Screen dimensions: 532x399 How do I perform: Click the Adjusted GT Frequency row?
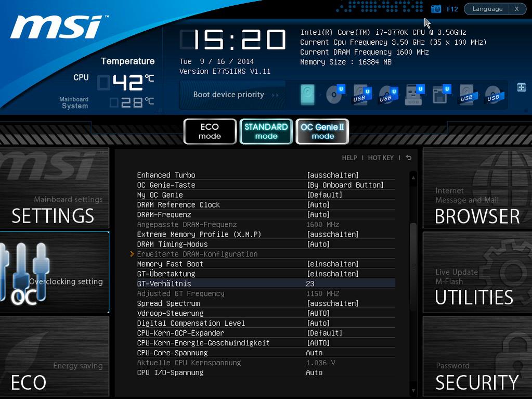point(266,293)
